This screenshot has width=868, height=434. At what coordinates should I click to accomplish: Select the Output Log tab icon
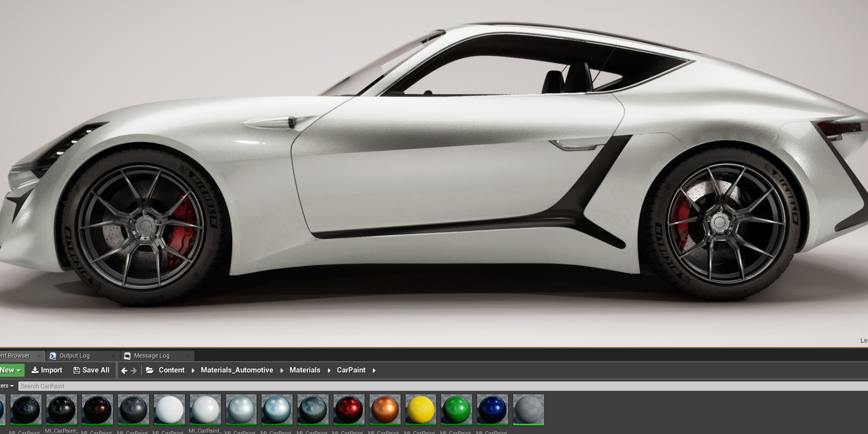pos(53,356)
